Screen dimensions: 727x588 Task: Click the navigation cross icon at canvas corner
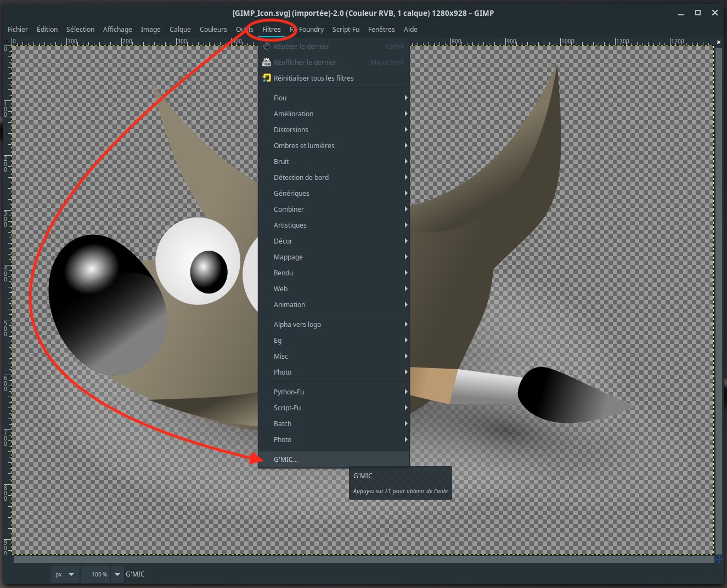(719, 559)
